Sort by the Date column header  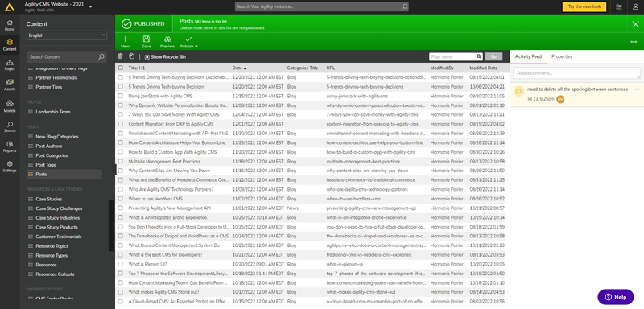(x=239, y=68)
